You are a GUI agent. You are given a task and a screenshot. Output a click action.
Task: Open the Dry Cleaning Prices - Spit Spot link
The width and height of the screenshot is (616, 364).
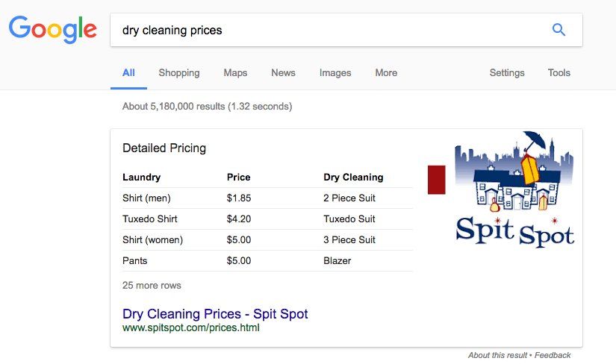click(x=215, y=314)
